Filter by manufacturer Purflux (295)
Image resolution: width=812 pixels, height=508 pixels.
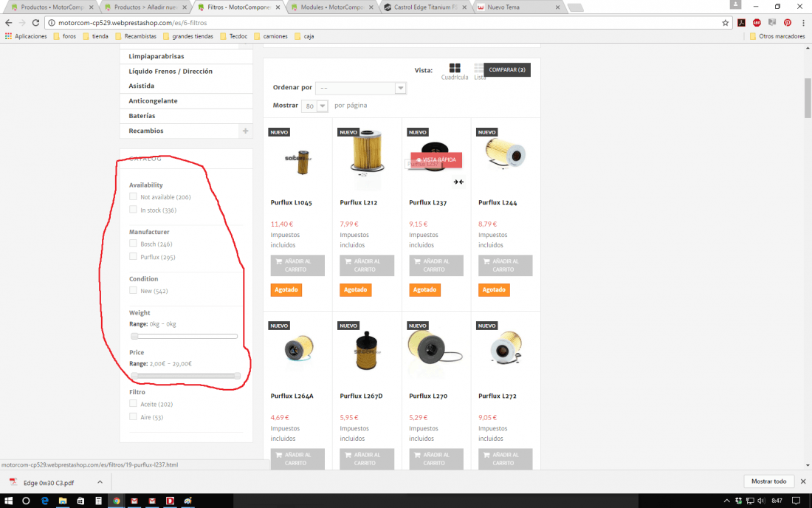click(x=133, y=256)
